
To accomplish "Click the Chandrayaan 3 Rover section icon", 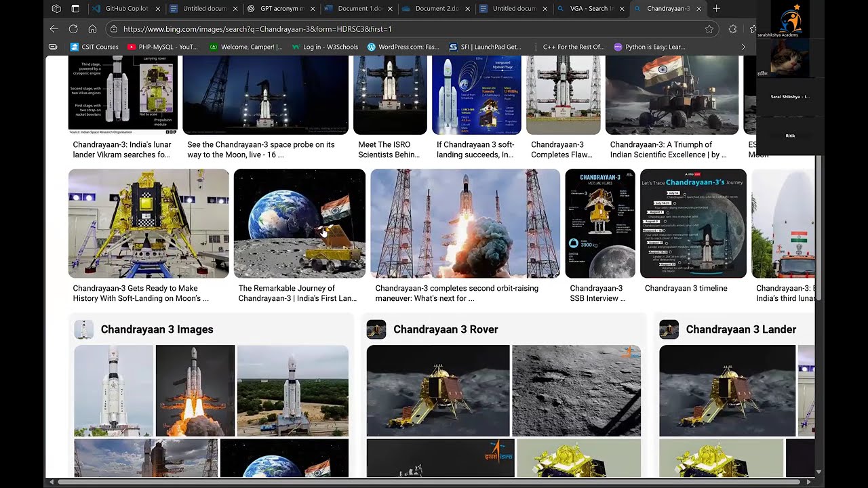I will coord(376,329).
